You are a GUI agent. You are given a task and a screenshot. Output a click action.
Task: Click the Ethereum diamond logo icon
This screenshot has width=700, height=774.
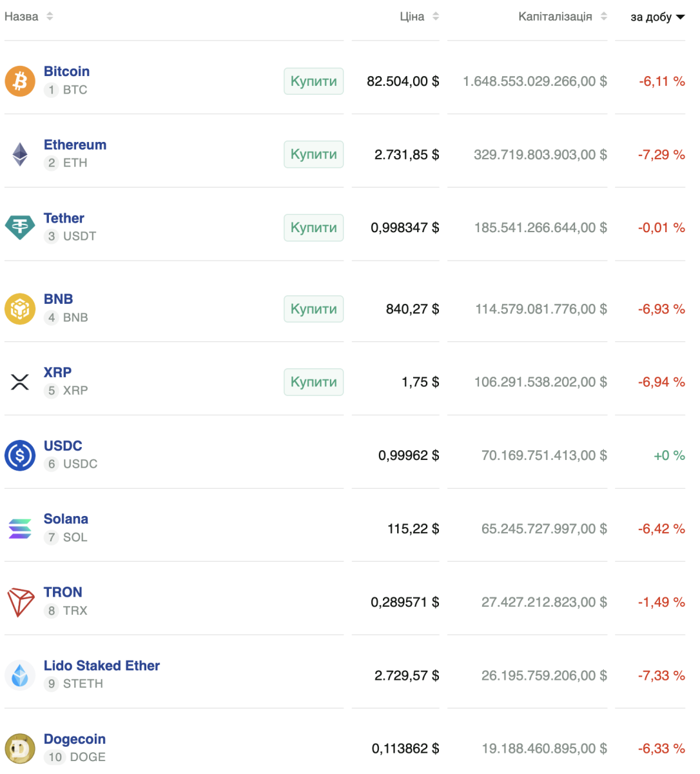pyautogui.click(x=20, y=154)
